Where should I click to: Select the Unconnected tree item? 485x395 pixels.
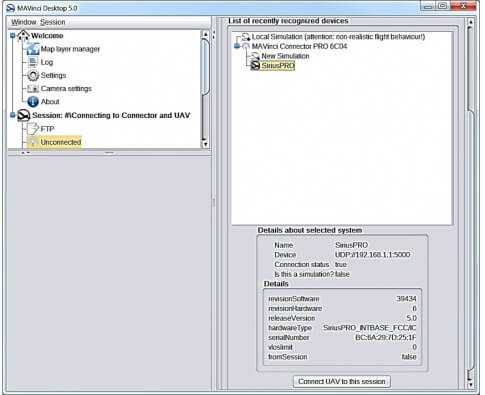coord(61,142)
